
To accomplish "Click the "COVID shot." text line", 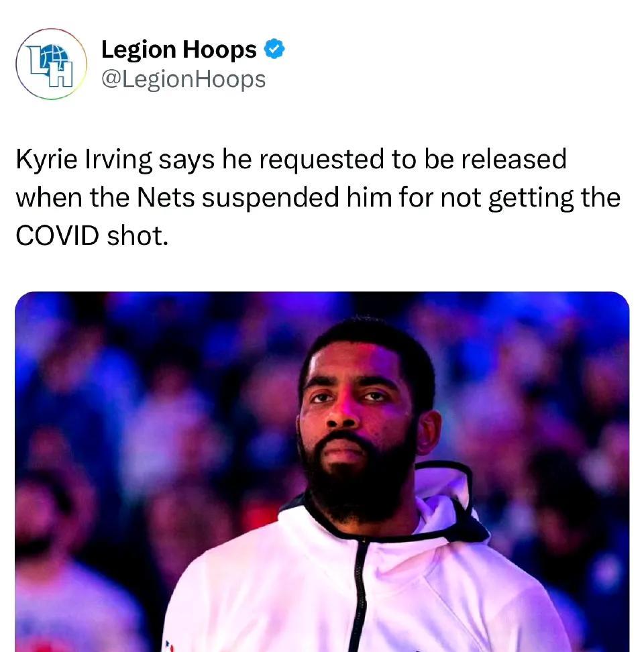I will coord(92,235).
